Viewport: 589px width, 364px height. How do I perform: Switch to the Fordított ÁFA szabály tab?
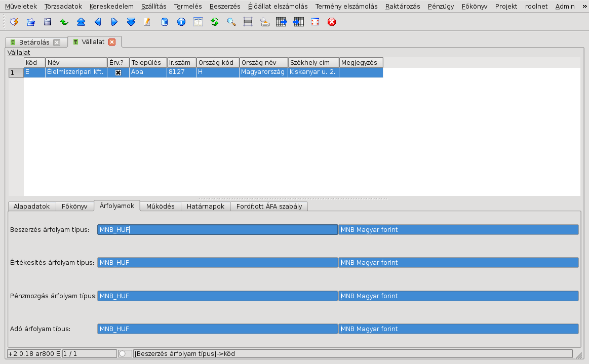coord(269,206)
